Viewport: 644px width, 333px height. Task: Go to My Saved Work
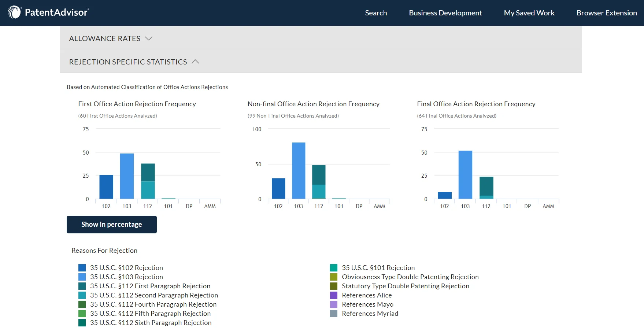pyautogui.click(x=529, y=13)
